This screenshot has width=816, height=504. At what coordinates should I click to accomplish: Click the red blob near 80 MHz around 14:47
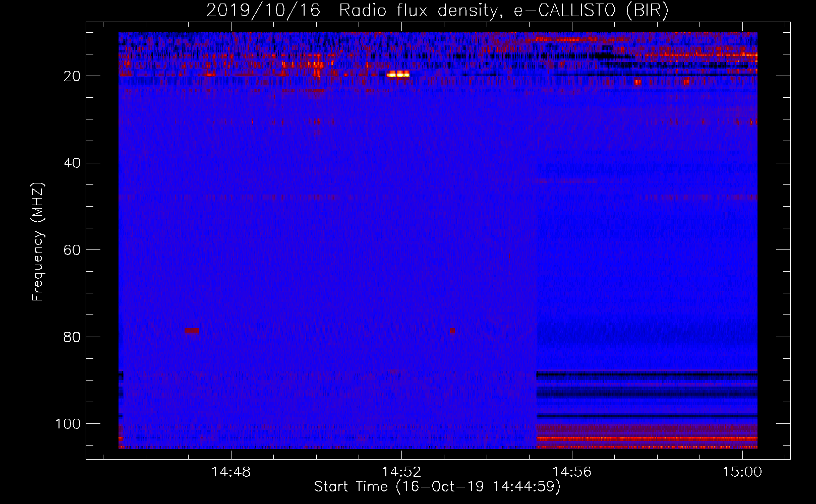pyautogui.click(x=191, y=331)
